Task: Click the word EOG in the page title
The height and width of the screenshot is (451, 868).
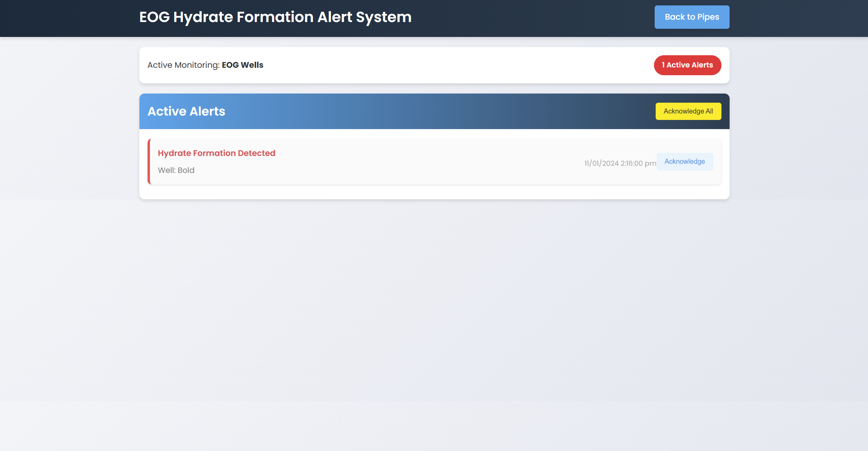Action: point(154,17)
